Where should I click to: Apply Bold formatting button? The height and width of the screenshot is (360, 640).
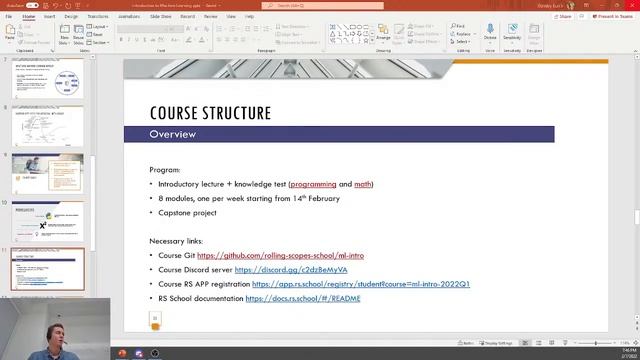[121, 40]
